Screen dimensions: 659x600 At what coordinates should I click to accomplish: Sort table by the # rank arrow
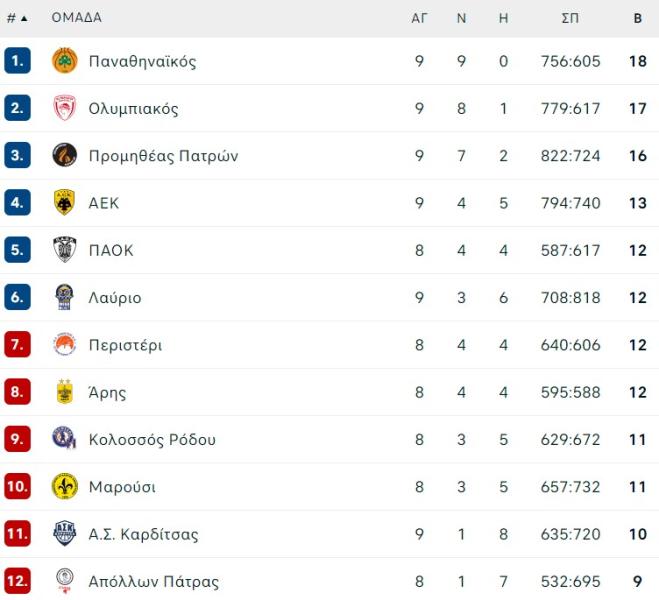[17, 18]
